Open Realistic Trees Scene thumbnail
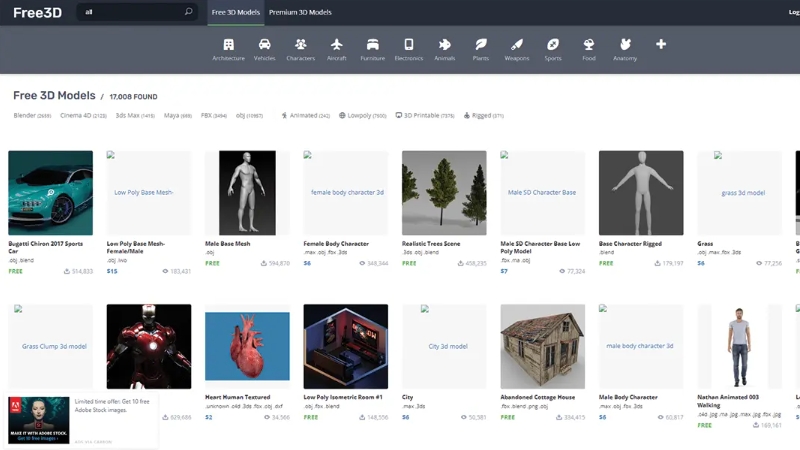This screenshot has width=800, height=450. point(444,193)
